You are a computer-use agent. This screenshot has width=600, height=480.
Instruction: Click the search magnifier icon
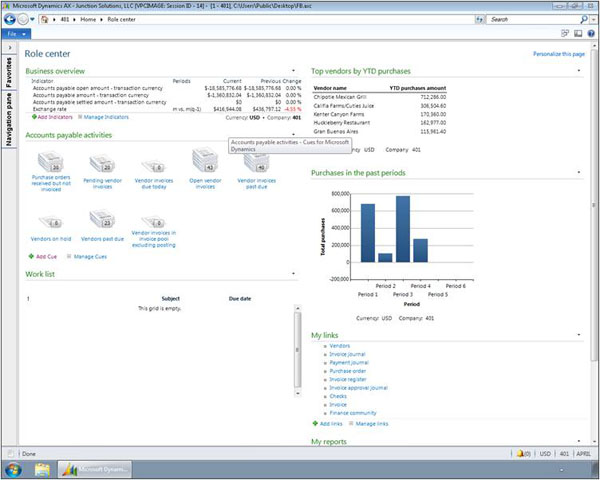click(x=584, y=19)
